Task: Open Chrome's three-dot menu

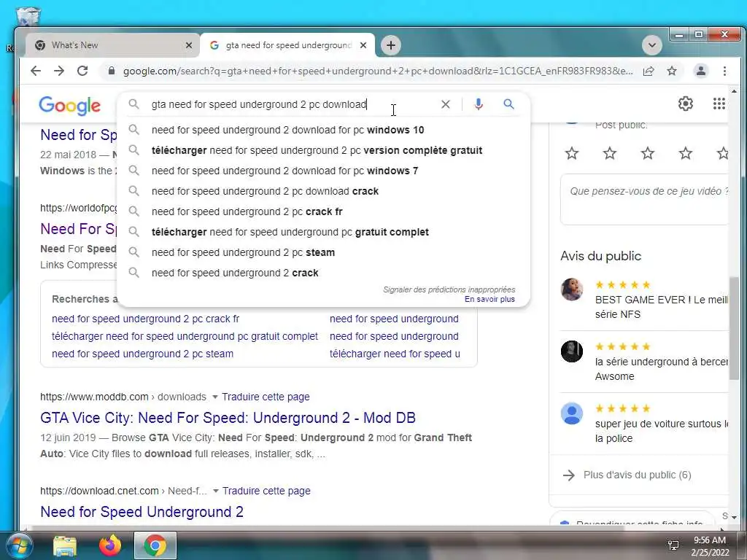Action: (724, 71)
